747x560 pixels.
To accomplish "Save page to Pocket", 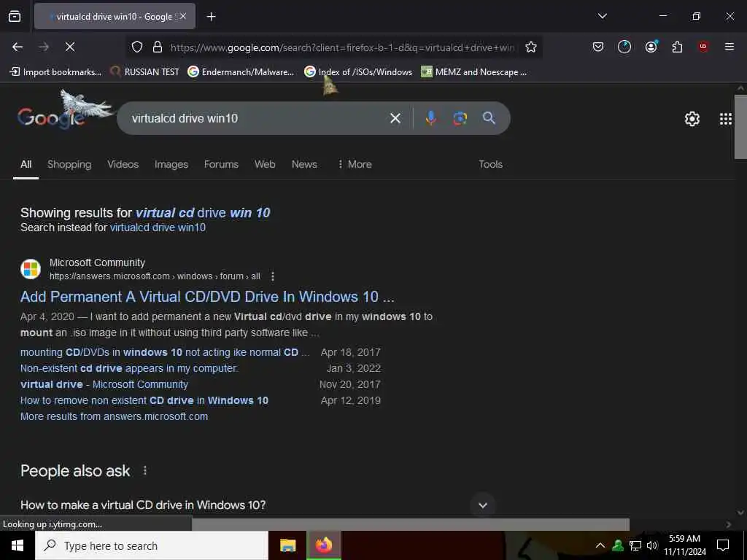I will [598, 47].
